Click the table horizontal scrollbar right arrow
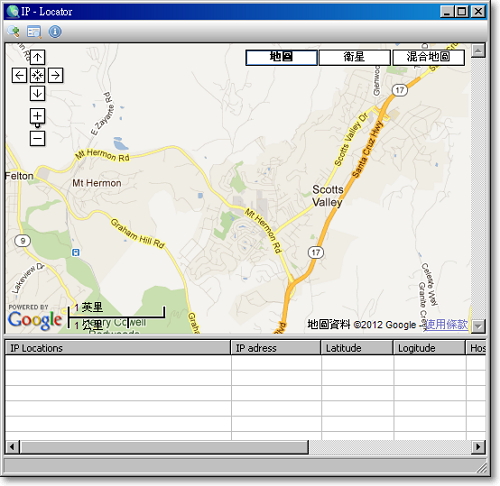 (x=478, y=447)
